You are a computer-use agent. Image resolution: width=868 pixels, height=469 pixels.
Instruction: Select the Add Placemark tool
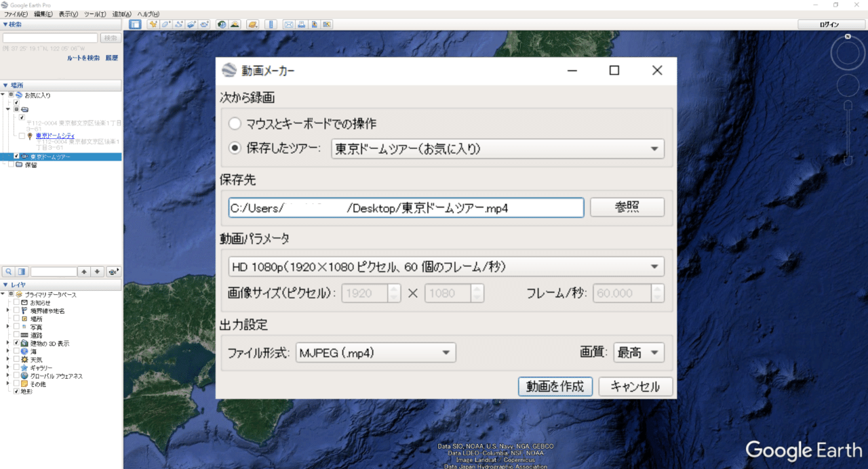pos(153,24)
